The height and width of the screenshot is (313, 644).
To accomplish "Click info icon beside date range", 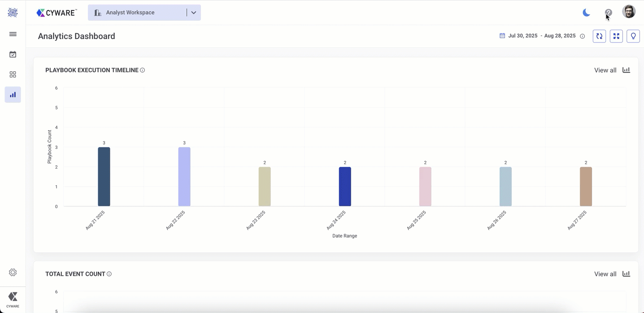I will tap(583, 36).
